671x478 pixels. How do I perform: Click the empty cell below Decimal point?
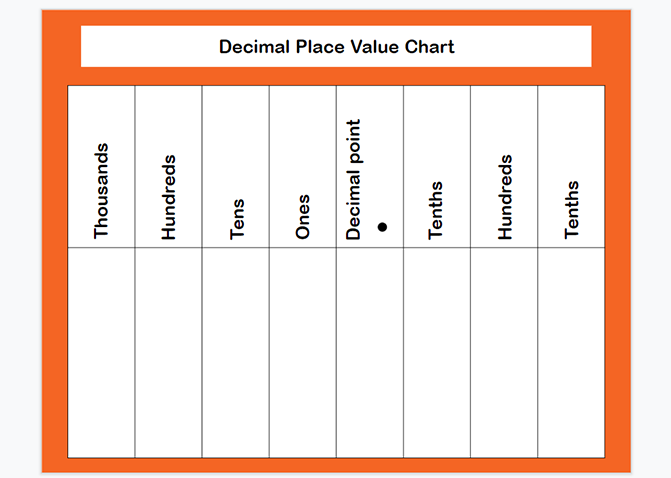point(370,352)
